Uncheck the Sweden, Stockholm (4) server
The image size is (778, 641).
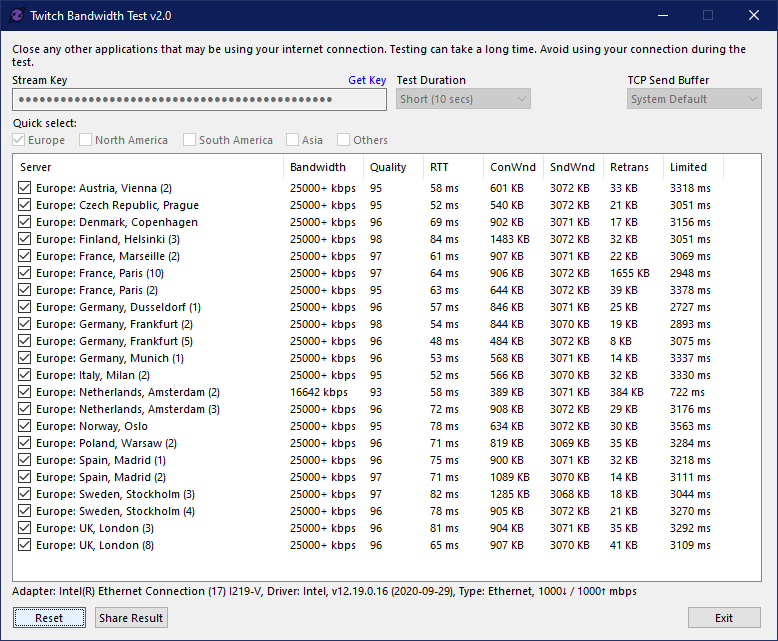coord(24,511)
